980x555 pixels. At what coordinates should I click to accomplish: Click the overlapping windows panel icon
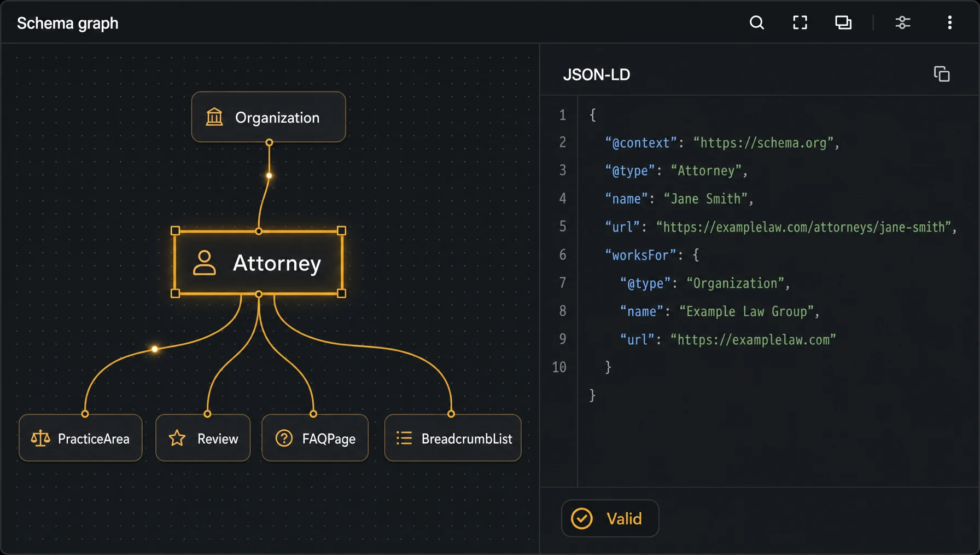point(843,22)
